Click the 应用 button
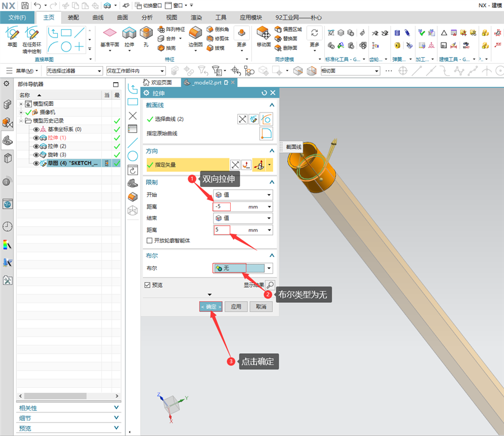Viewport: 504px width, 436px height. [236, 307]
